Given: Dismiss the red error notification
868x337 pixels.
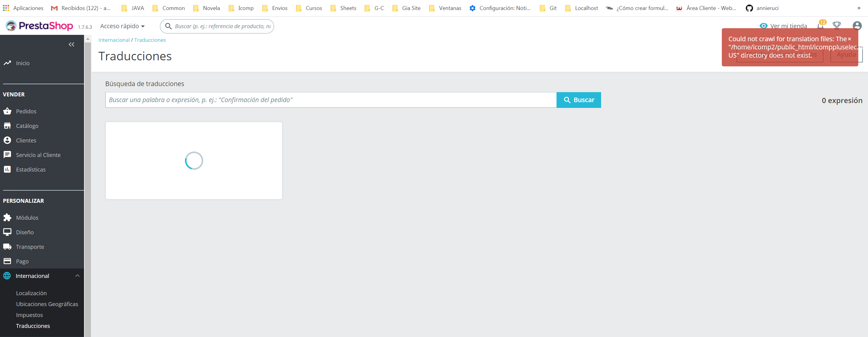Looking at the screenshot, I should [849, 39].
